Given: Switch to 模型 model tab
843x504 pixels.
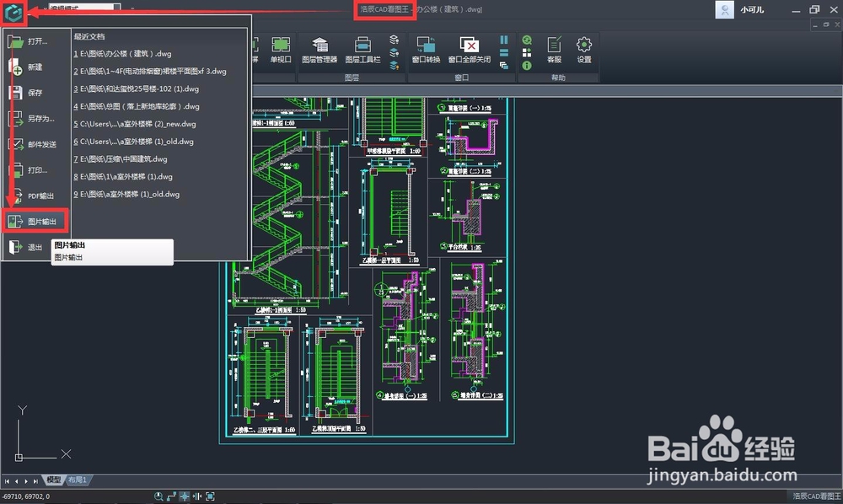Looking at the screenshot, I should [x=53, y=480].
